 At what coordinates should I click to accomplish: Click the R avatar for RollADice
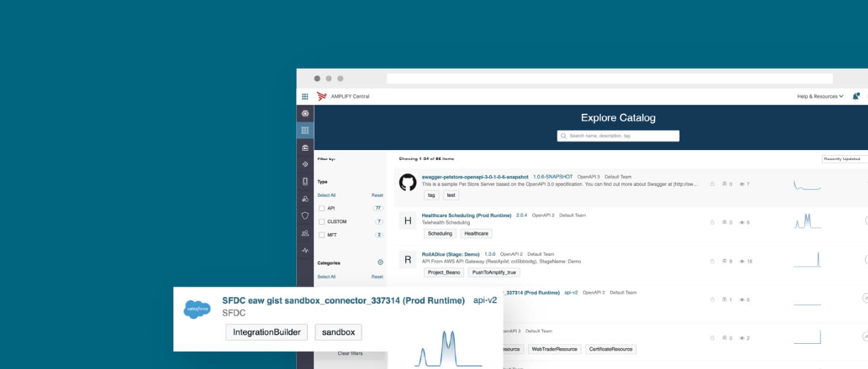(x=408, y=260)
